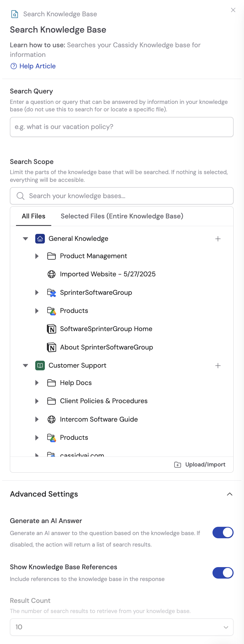Screen dimensions: 244x644
Task: Expand the Intercom Software Guide item
Action: tap(37, 419)
